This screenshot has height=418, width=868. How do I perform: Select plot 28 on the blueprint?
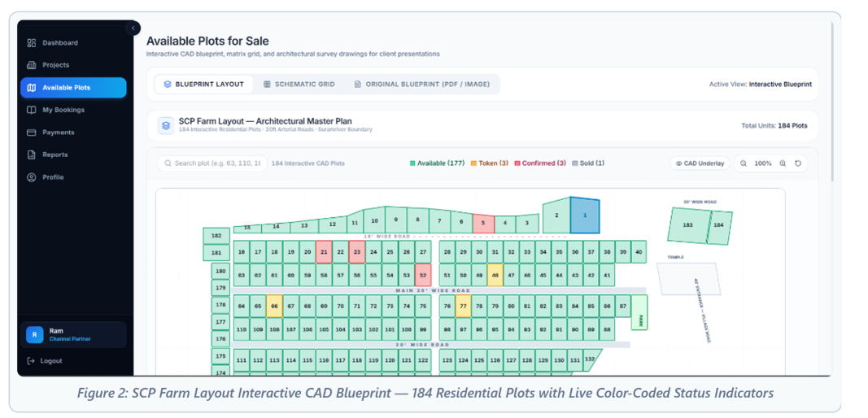pyautogui.click(x=447, y=251)
